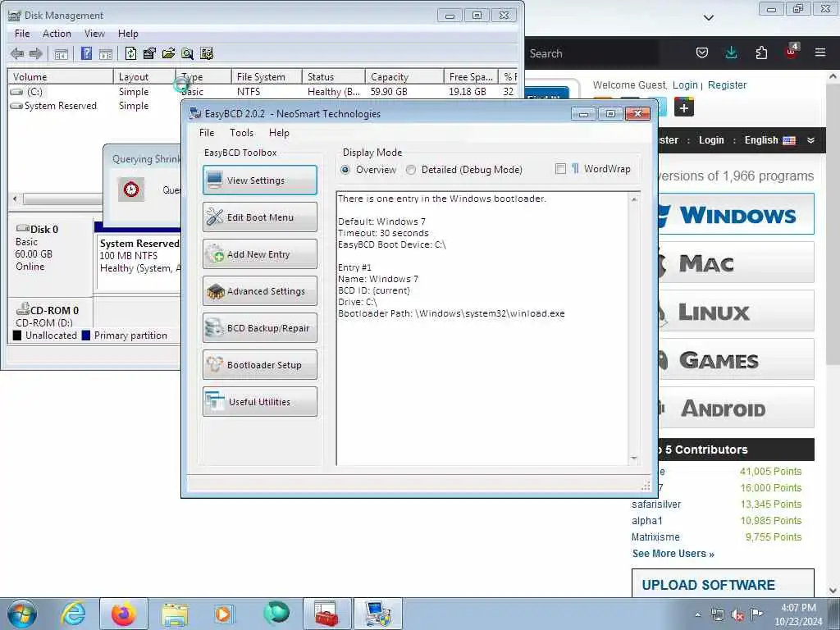The width and height of the screenshot is (840, 630).
Task: Launch Internet Explorer from taskbar
Action: 73,614
